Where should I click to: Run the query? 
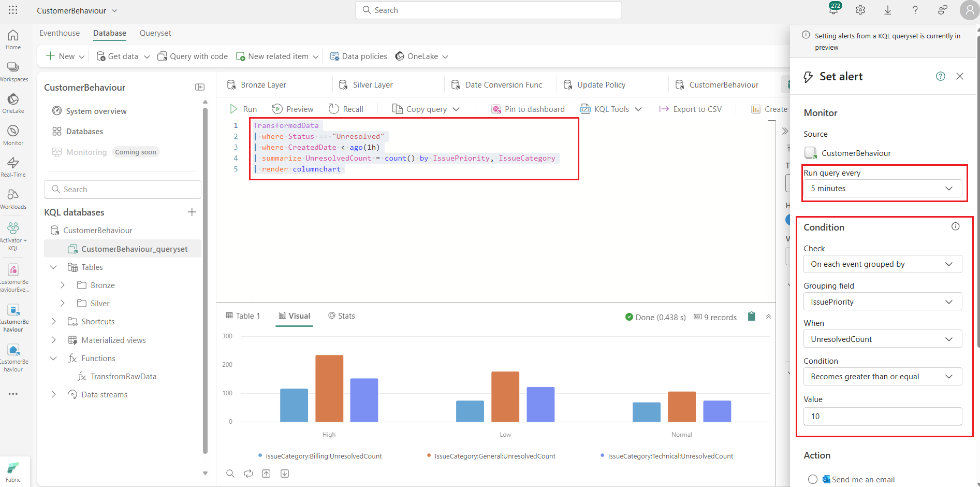[x=243, y=109]
